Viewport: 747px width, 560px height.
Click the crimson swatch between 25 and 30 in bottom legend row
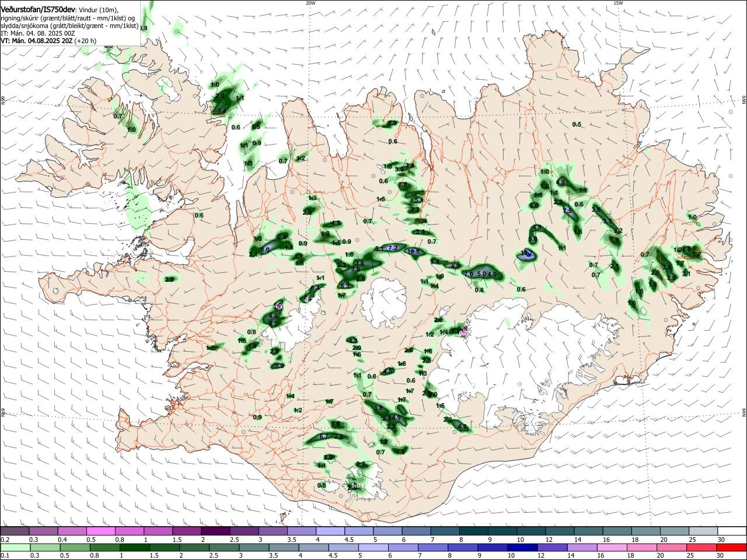[702, 547]
